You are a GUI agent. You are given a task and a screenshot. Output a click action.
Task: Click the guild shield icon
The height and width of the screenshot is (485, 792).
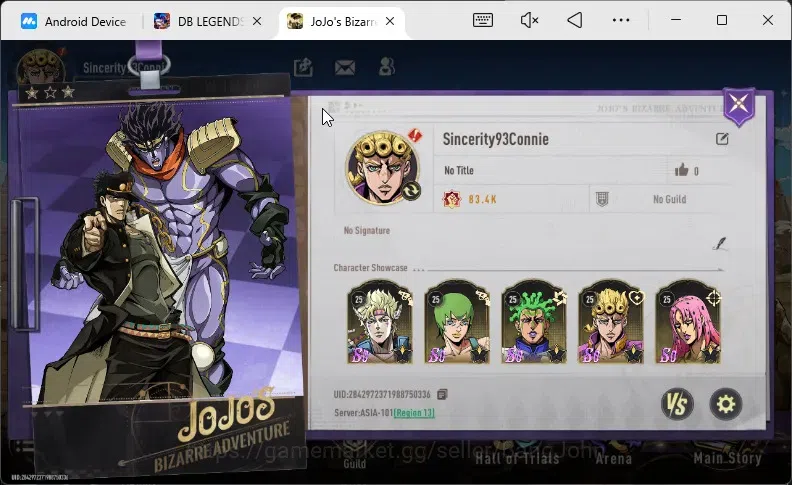click(x=602, y=199)
